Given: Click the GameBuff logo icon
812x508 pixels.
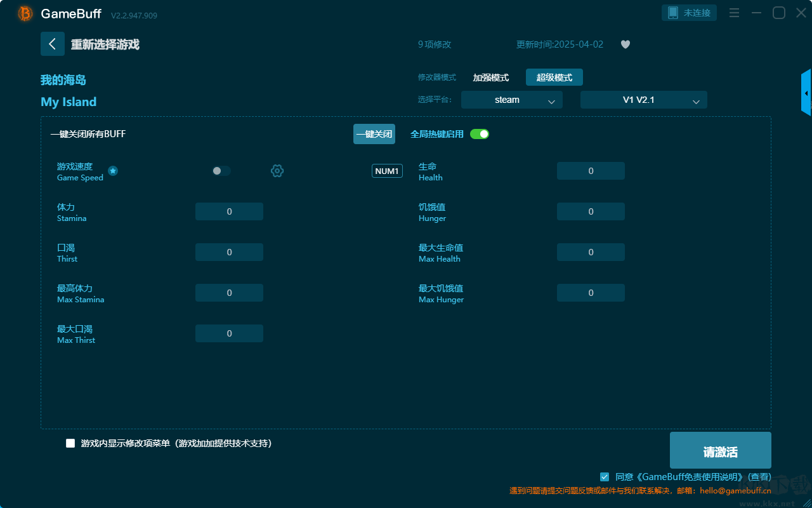Looking at the screenshot, I should tap(25, 13).
